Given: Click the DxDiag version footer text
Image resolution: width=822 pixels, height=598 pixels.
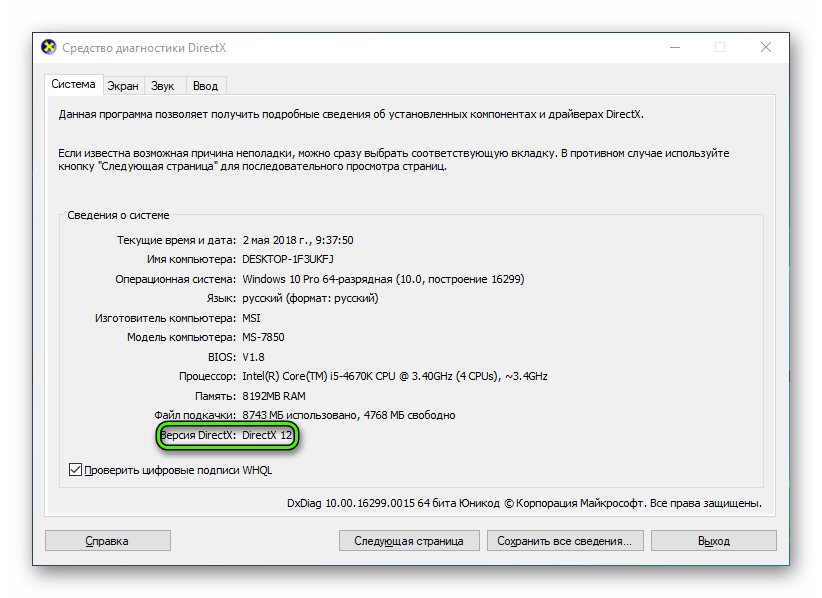Looking at the screenshot, I should (x=523, y=503).
